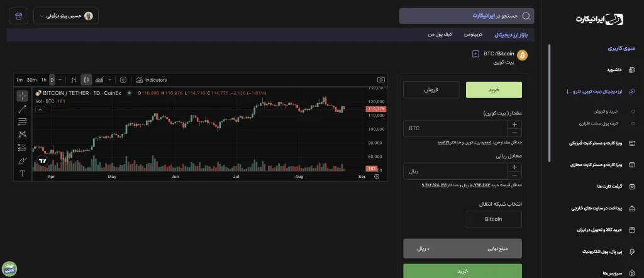Screen dimensions: 644x278
Task: Click the minimum rial price value link
Action: click(x=481, y=185)
